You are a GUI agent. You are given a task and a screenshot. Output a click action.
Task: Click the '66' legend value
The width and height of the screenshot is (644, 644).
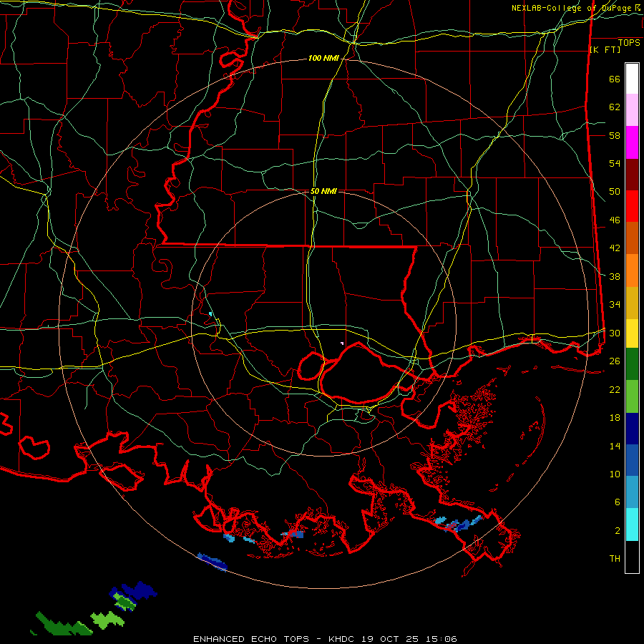pos(615,79)
